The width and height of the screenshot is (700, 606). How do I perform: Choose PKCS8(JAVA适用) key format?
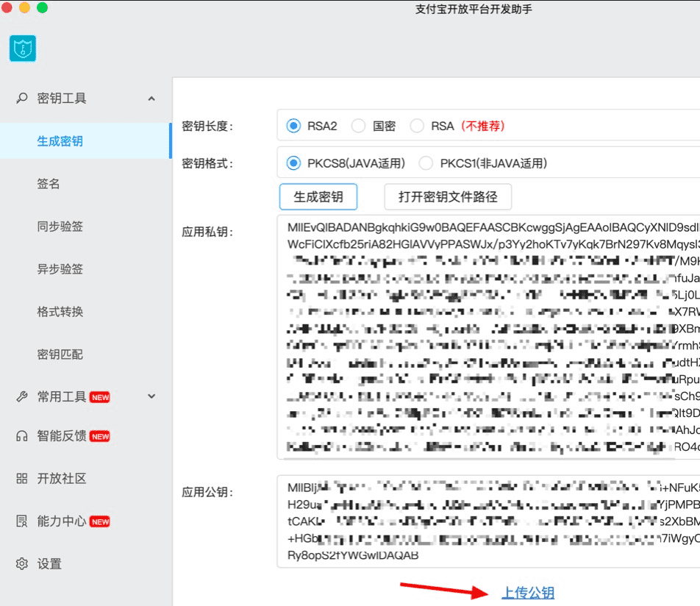[294, 163]
